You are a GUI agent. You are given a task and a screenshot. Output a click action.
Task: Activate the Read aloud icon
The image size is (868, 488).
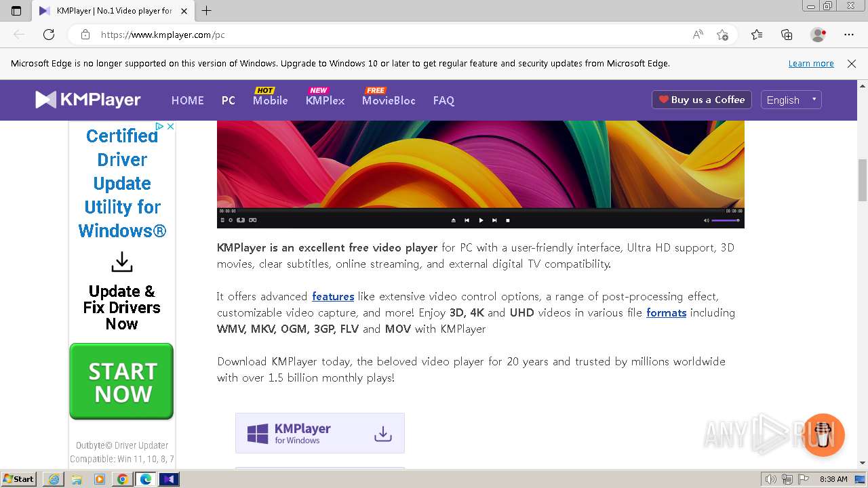coord(698,35)
